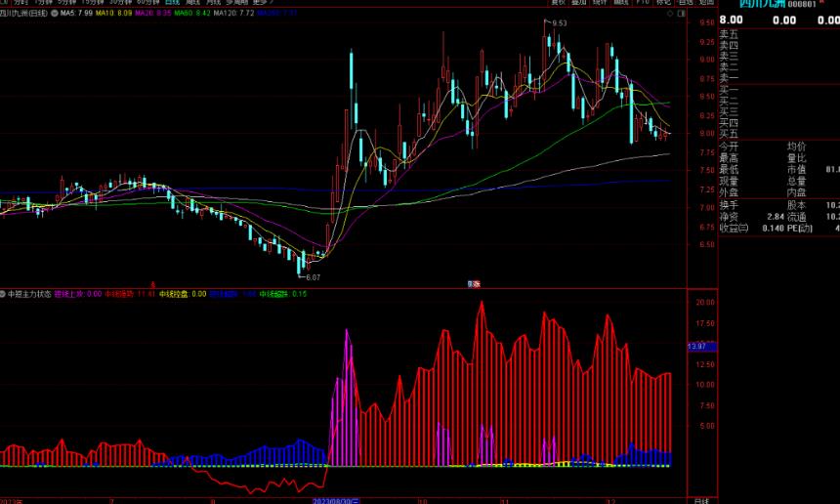Screen dimensions: 840x504
Task: Expand the 更多 more periods dropdown
Action: (263, 2)
